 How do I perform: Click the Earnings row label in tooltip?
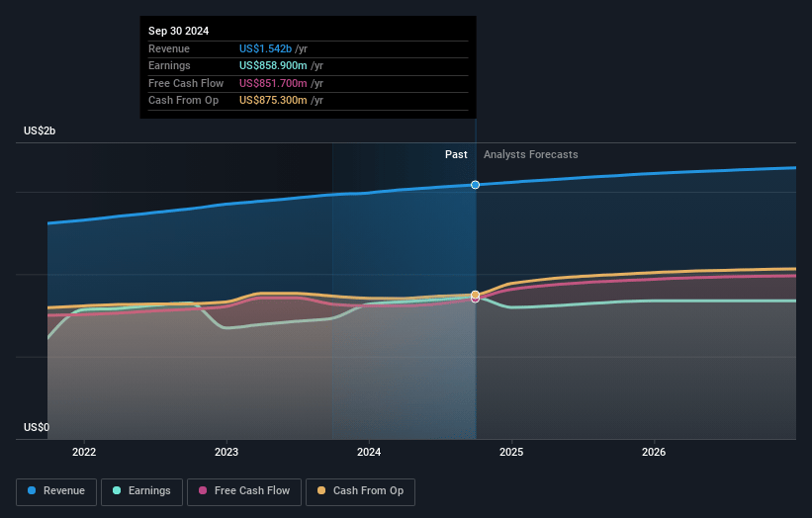pos(169,65)
